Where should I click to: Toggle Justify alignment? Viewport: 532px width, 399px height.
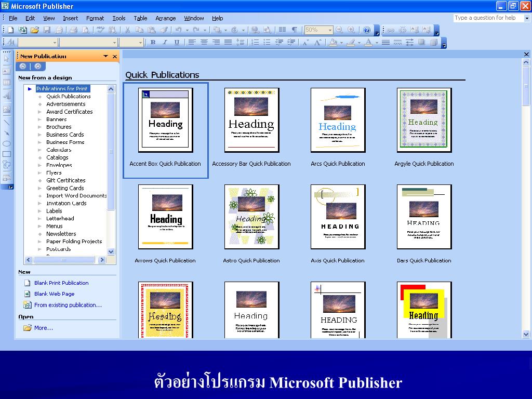point(228,43)
